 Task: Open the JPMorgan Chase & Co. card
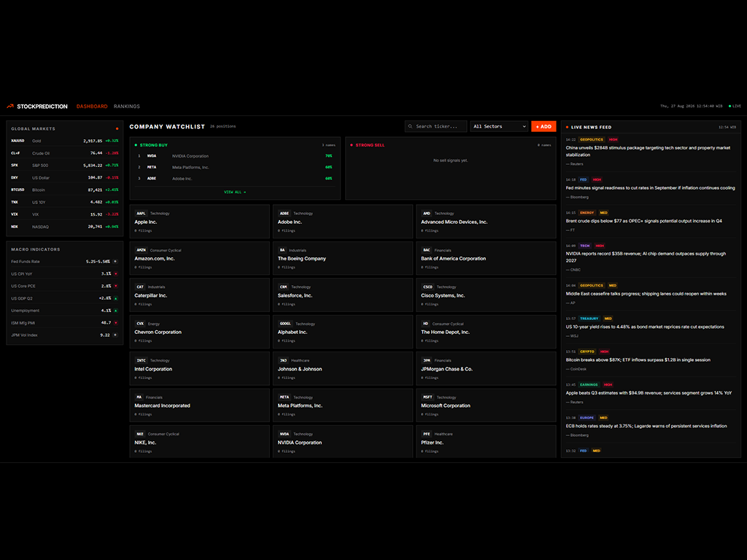486,368
